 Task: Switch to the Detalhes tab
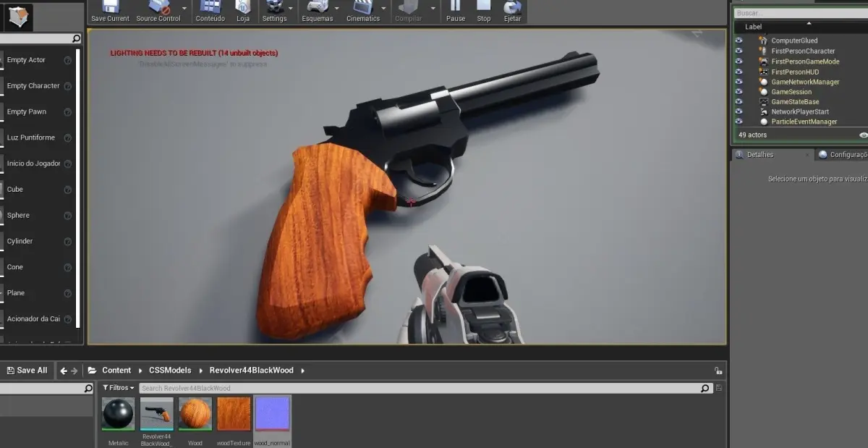coord(759,155)
